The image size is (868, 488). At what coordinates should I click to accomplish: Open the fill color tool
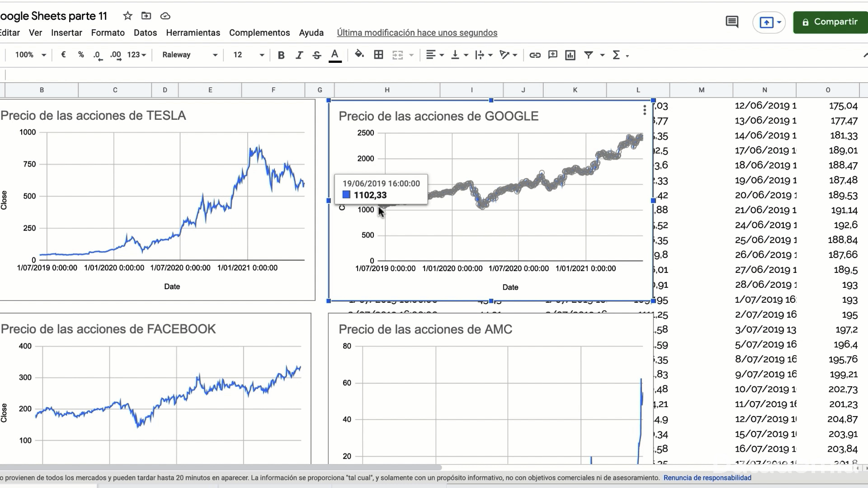click(359, 55)
